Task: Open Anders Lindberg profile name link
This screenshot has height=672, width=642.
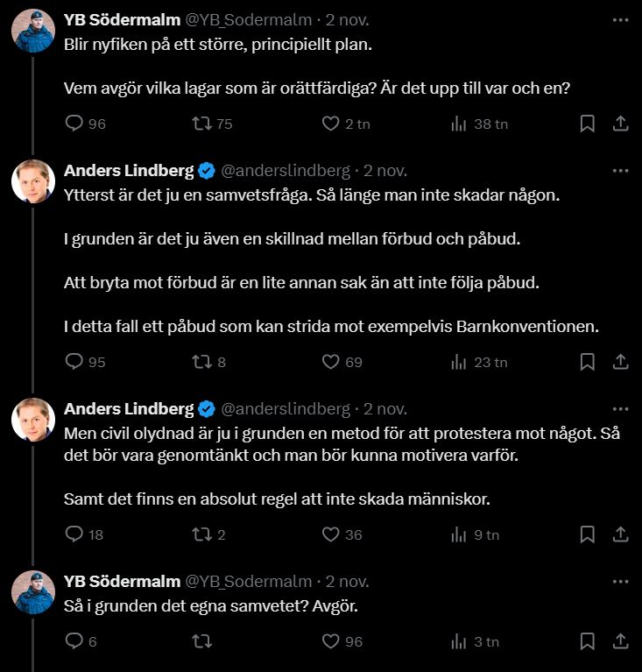Action: (128, 170)
